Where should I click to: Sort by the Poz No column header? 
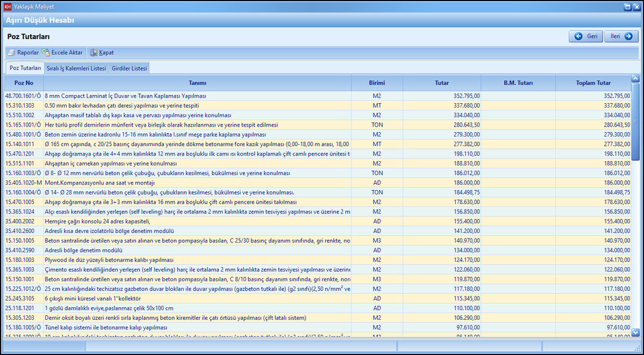[24, 82]
